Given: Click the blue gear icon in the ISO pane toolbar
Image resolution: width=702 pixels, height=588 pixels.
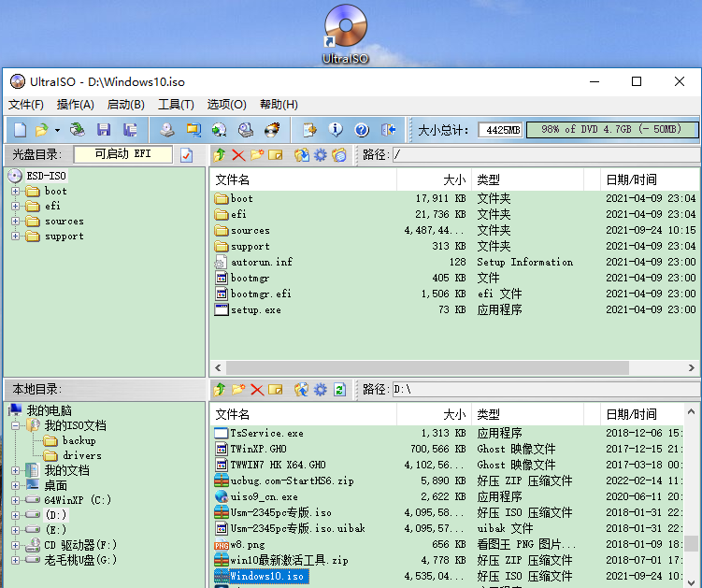Looking at the screenshot, I should coord(320,155).
